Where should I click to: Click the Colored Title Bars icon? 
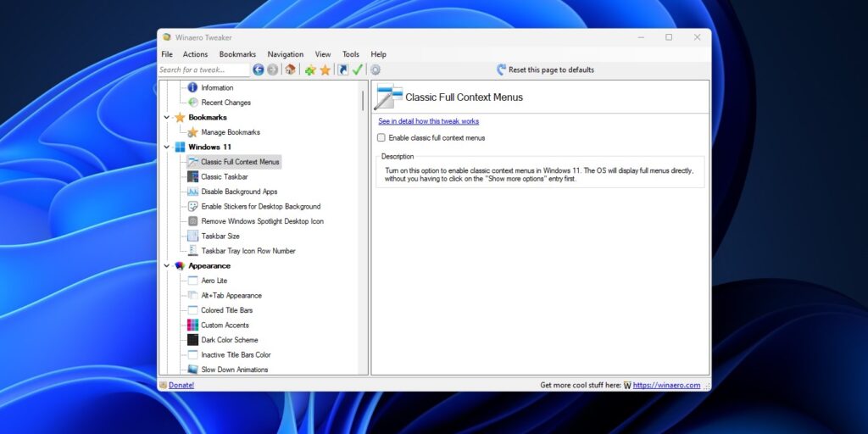192,310
